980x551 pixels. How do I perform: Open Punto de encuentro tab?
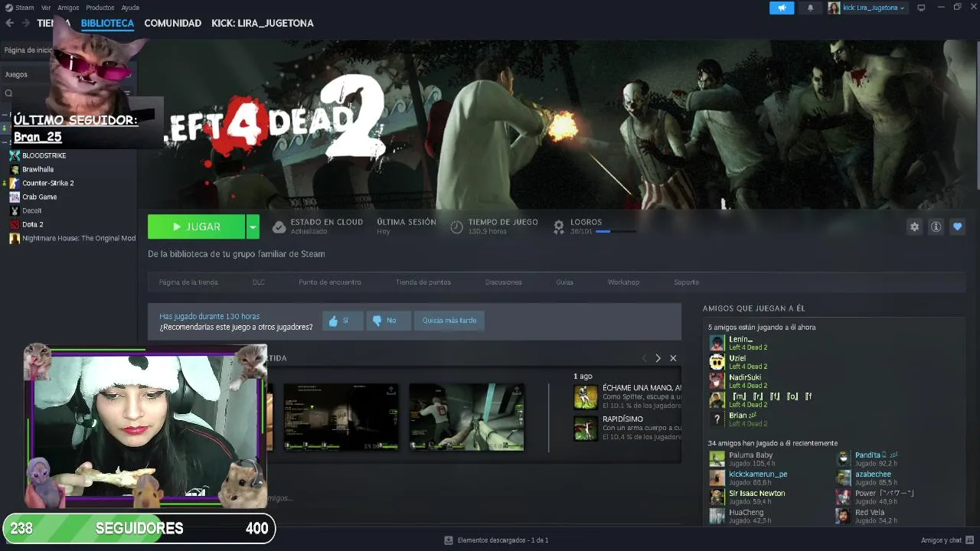point(330,282)
